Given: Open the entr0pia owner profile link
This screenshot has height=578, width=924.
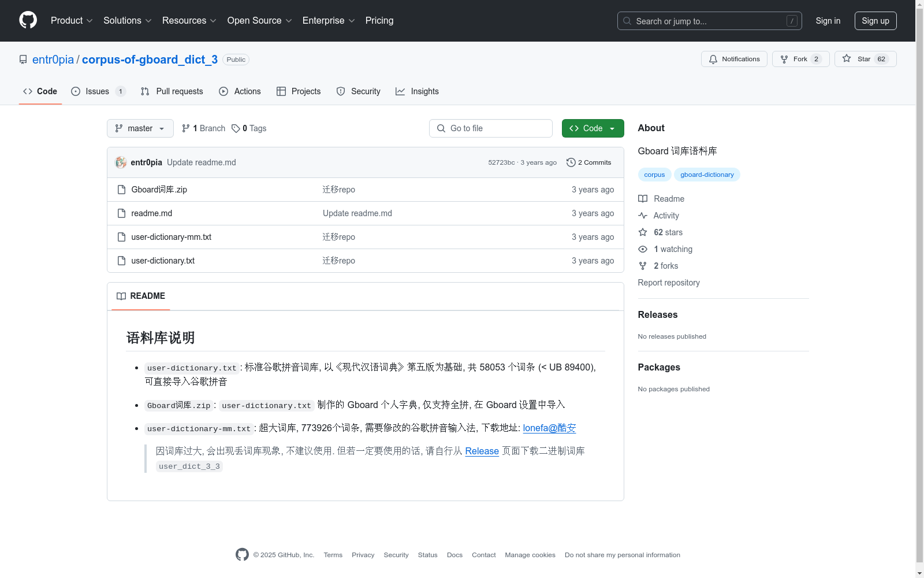Looking at the screenshot, I should 53,60.
